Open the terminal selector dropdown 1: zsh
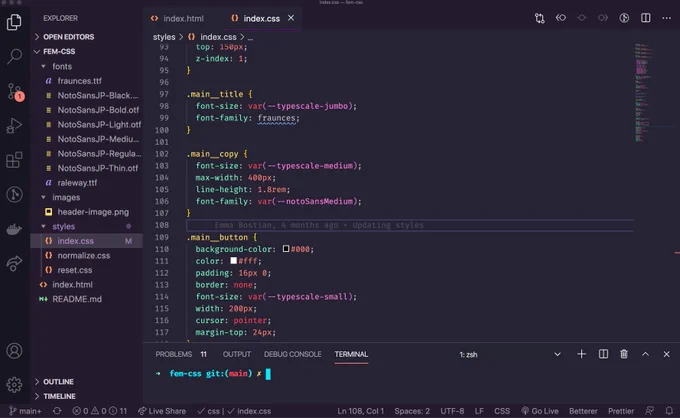Viewport: 680px width, 418px height. 510,354
